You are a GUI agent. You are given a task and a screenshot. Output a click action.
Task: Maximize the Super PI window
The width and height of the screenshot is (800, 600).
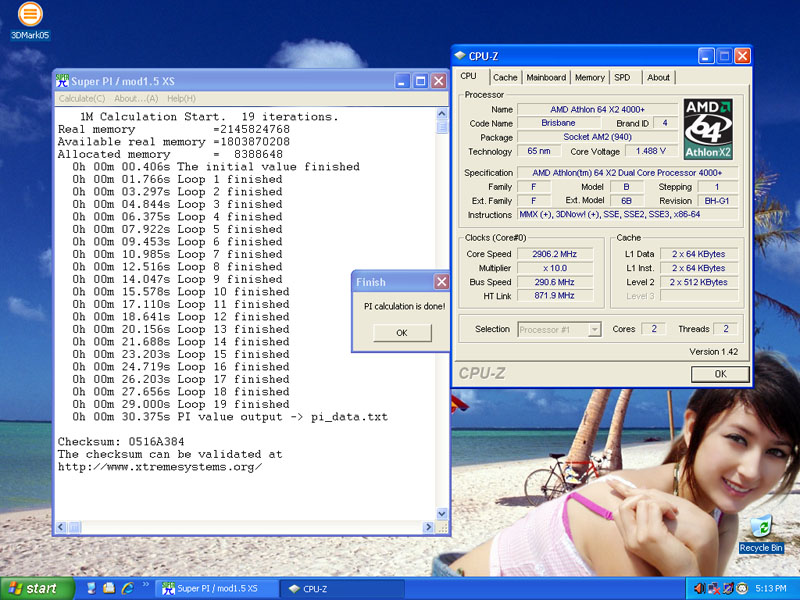tap(420, 81)
